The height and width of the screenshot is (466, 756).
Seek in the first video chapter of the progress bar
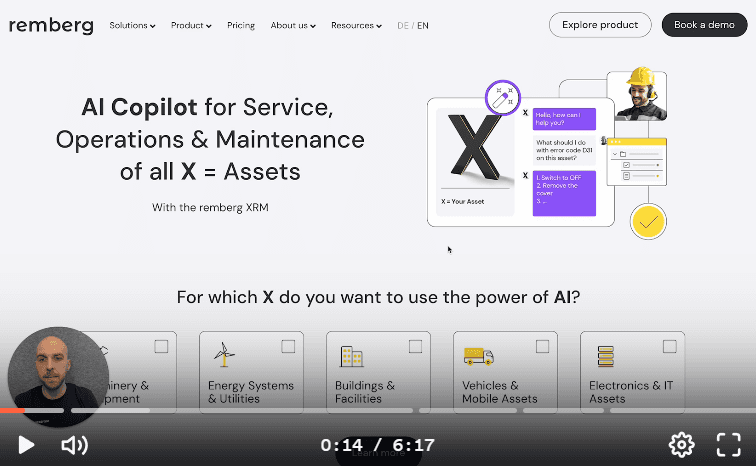pyautogui.click(x=32, y=411)
